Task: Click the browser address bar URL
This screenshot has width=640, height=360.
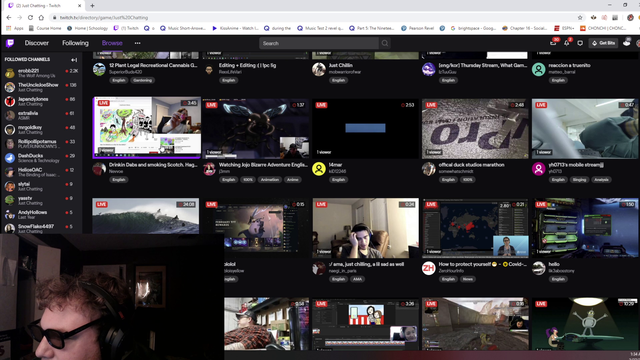Action: 104,18
